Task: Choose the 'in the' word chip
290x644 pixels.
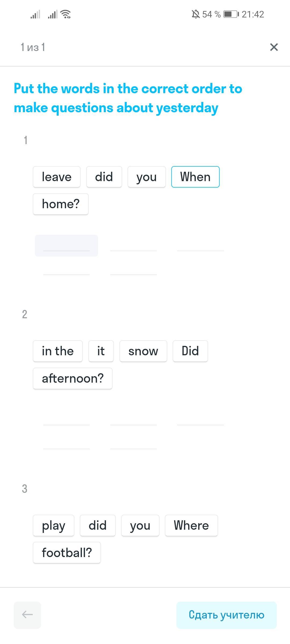Action: pos(58,351)
